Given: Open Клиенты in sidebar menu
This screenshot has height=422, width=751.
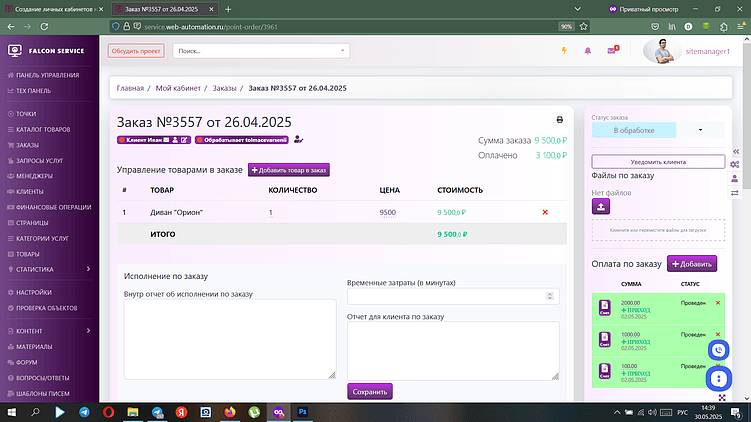Looking at the screenshot, I should tap(30, 192).
